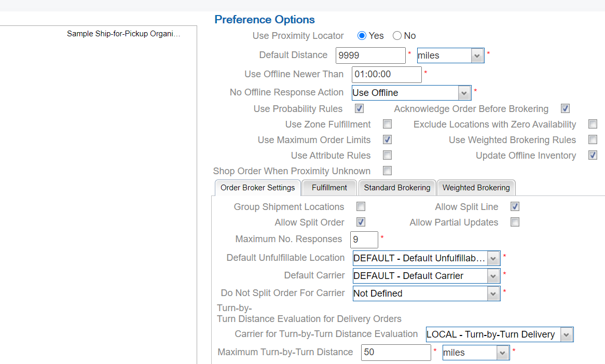Enable Use Zone Fulfillment
Viewport: 605px width, 364px height.
387,124
